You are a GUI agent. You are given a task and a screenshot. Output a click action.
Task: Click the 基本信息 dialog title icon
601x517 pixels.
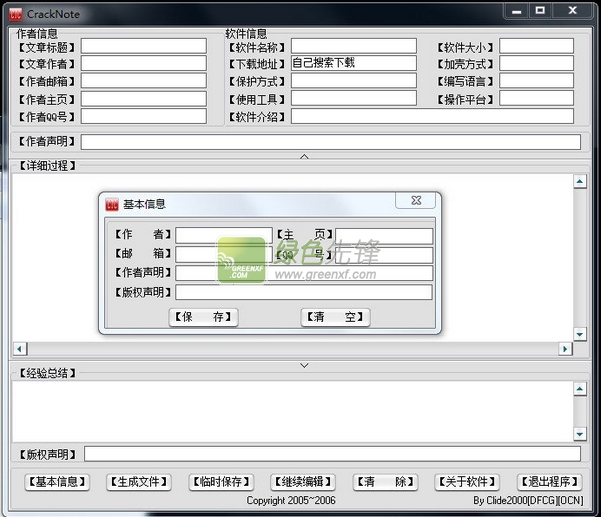pos(112,204)
